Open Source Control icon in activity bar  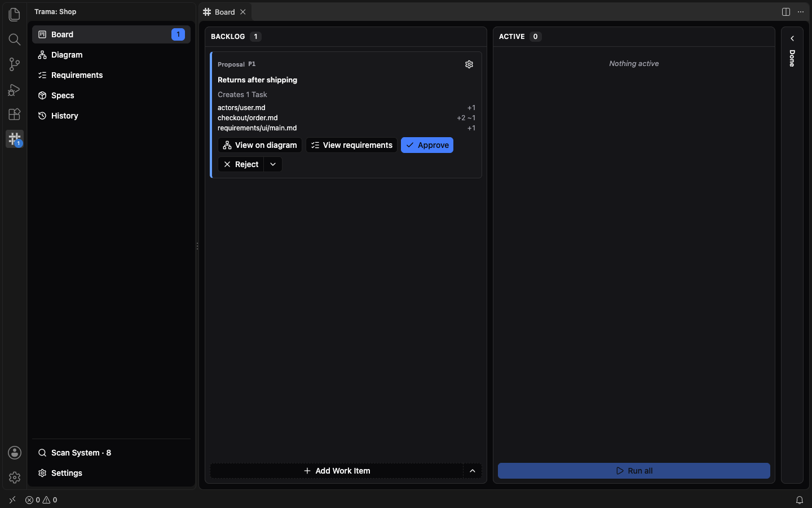(15, 64)
